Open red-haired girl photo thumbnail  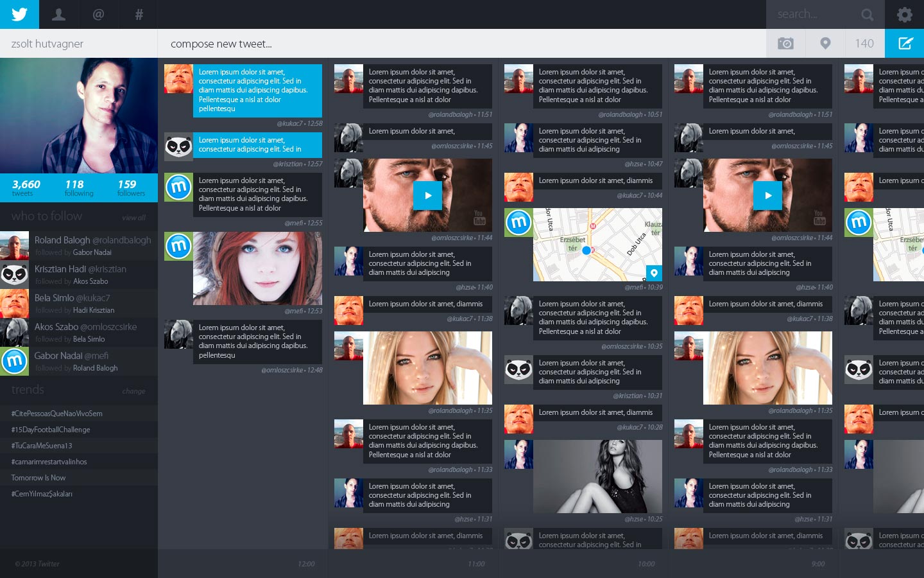click(257, 268)
